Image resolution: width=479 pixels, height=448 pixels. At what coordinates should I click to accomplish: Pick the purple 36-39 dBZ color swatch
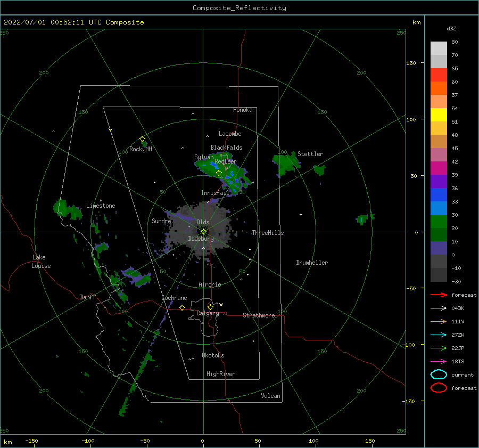point(439,181)
